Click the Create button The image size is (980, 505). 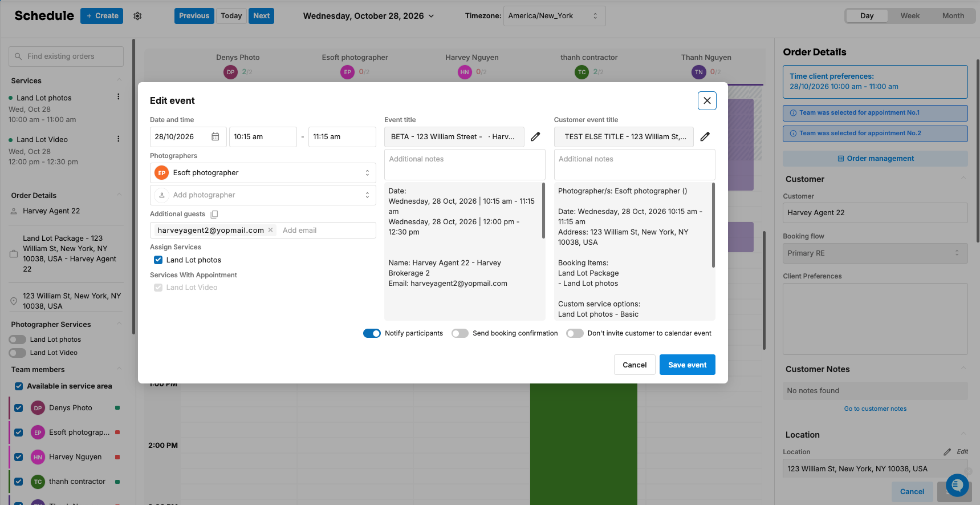(x=102, y=16)
